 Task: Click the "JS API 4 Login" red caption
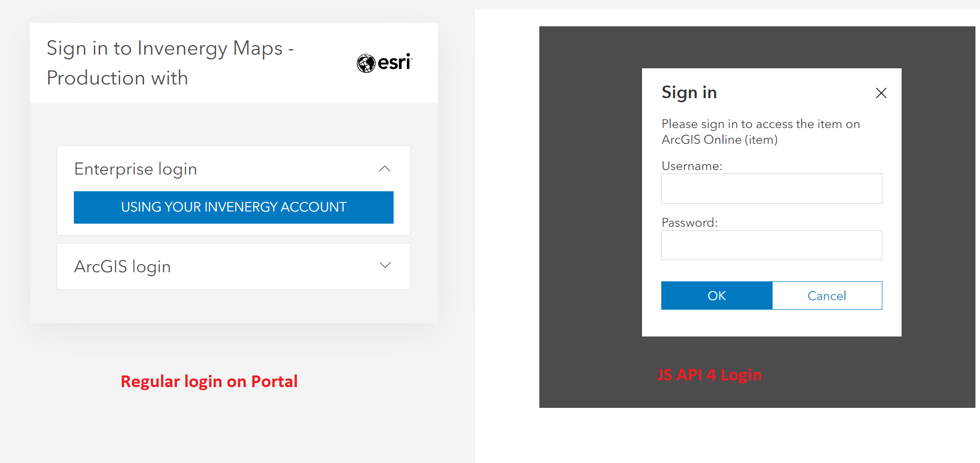pyautogui.click(x=709, y=375)
